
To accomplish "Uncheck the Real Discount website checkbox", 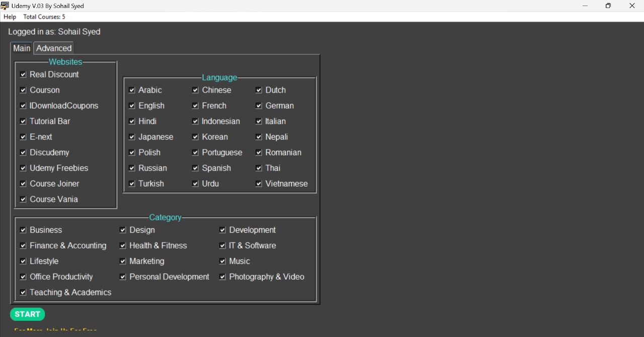I will click(x=23, y=74).
